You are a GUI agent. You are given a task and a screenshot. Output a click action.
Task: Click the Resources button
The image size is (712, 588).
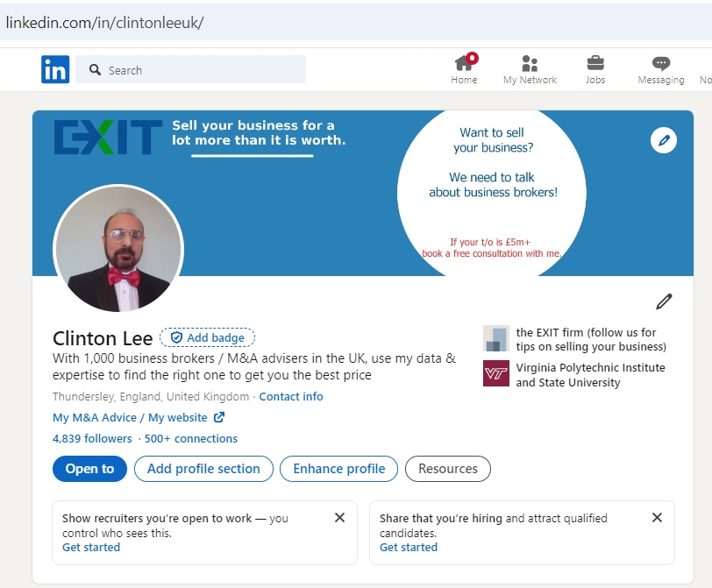tap(448, 469)
